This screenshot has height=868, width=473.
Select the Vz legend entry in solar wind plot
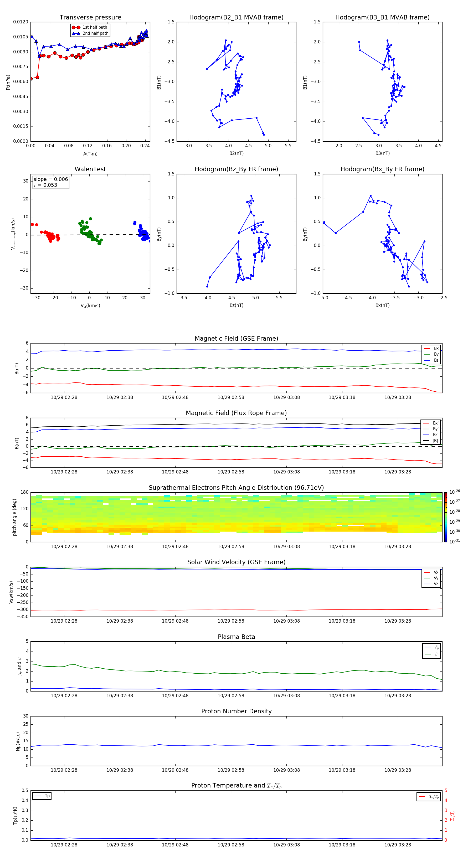[x=431, y=584]
